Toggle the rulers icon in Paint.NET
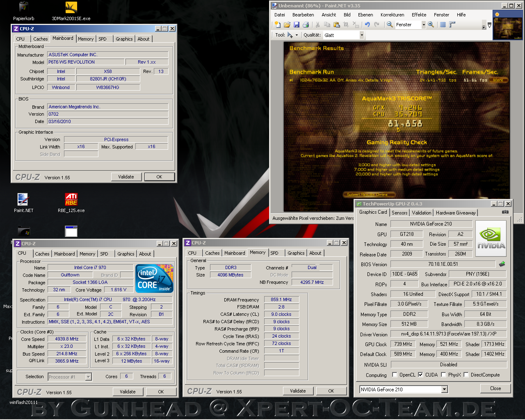Image resolution: width=525 pixels, height=420 pixels. [x=452, y=25]
